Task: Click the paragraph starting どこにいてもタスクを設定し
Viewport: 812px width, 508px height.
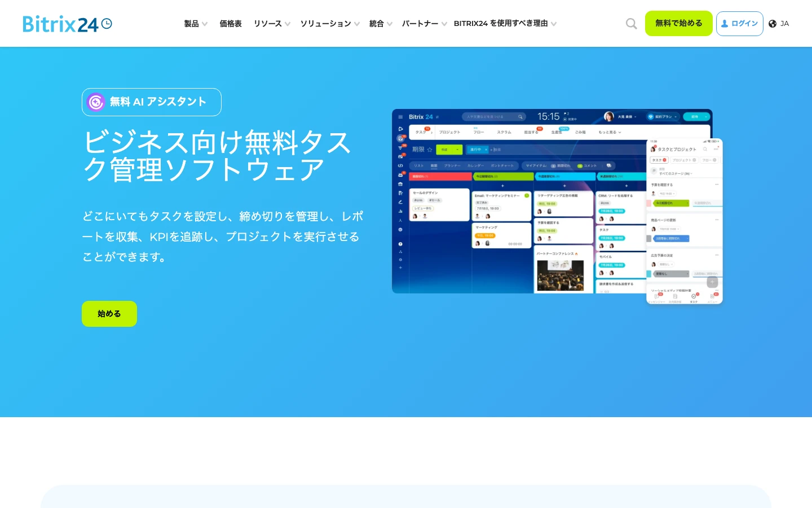Action: [223, 237]
